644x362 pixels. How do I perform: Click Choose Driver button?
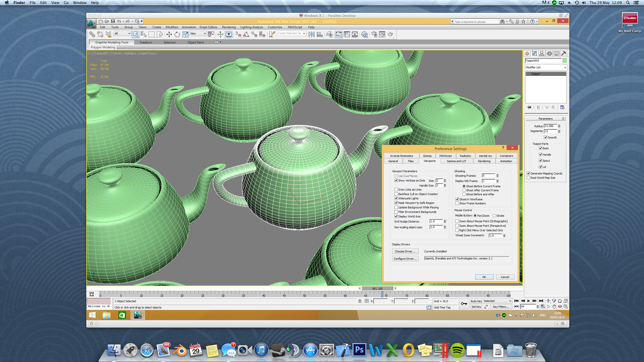[x=405, y=251]
